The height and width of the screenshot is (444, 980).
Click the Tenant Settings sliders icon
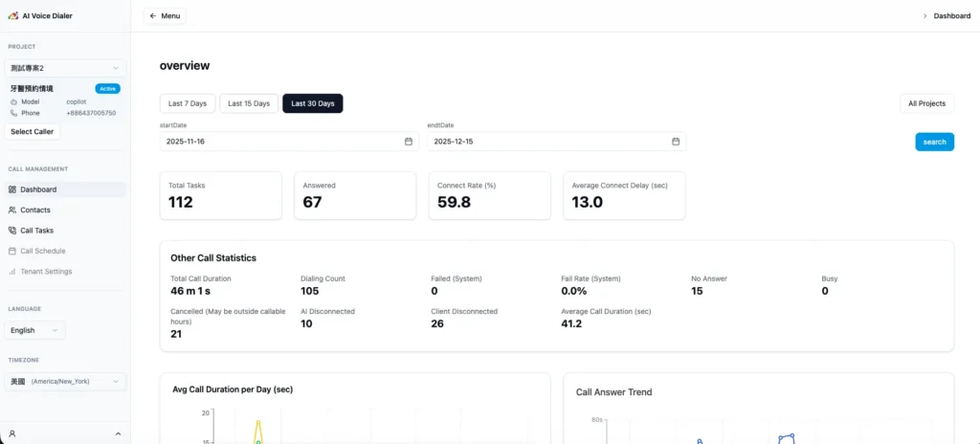pos(12,272)
